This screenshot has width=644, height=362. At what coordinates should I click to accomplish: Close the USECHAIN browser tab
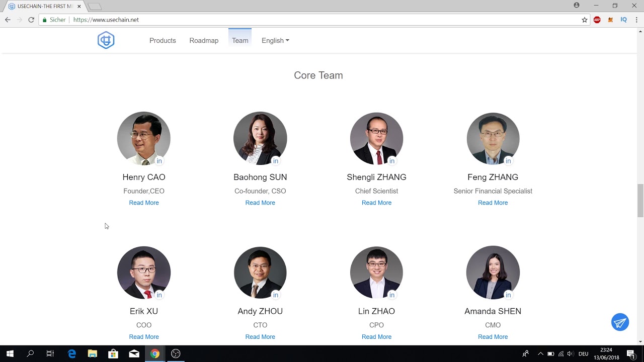tap(79, 6)
